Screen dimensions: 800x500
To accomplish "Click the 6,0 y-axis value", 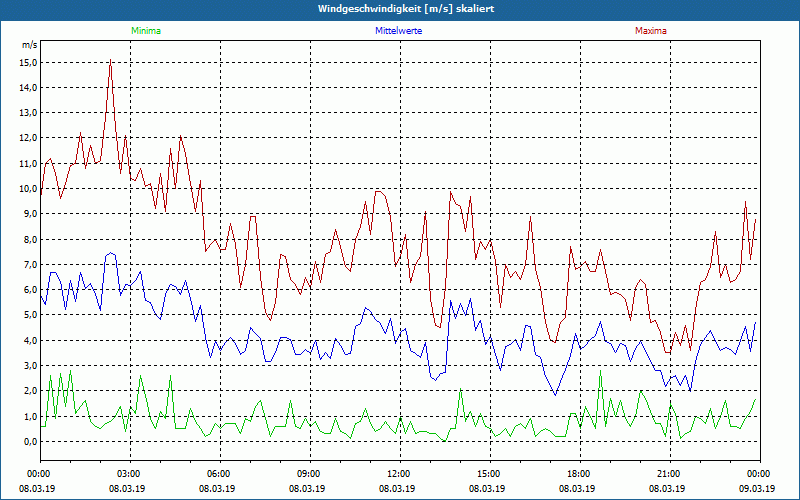I will pos(31,290).
